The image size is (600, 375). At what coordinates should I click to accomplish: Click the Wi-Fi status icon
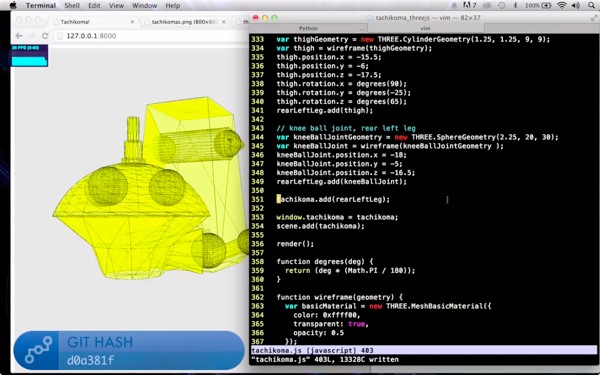pos(562,5)
